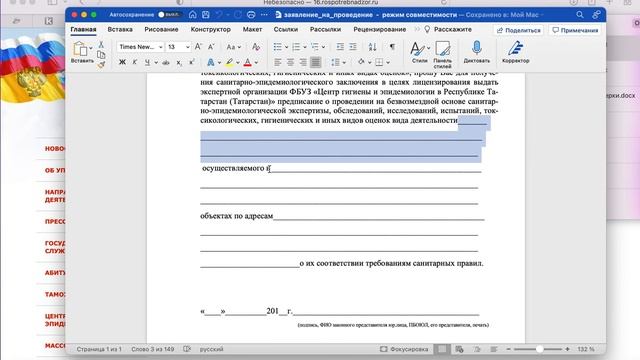Toggle underline formatting (Ч)

[x=147, y=62]
